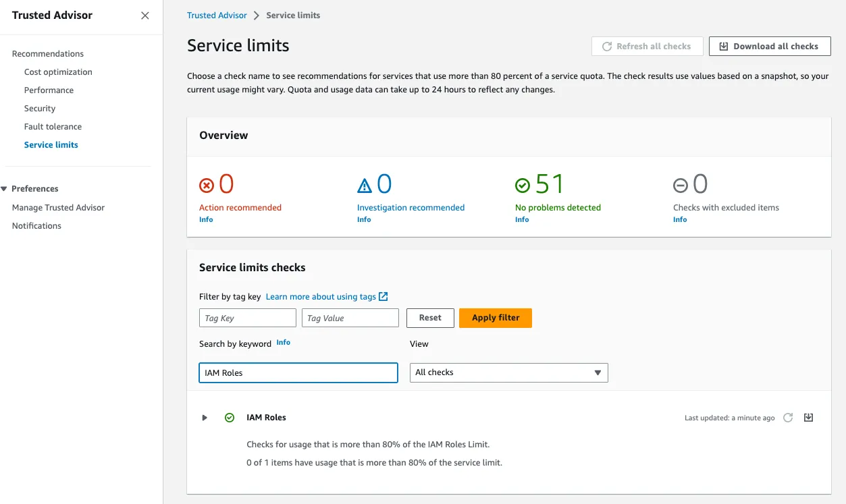This screenshot has height=504, width=846.
Task: Click the Service limits checks section heading
Action: pos(253,268)
